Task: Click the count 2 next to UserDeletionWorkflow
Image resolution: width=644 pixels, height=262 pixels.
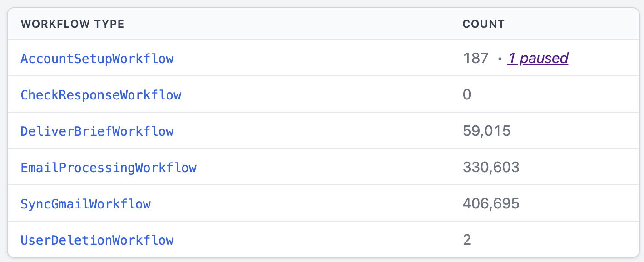Action: [x=466, y=240]
